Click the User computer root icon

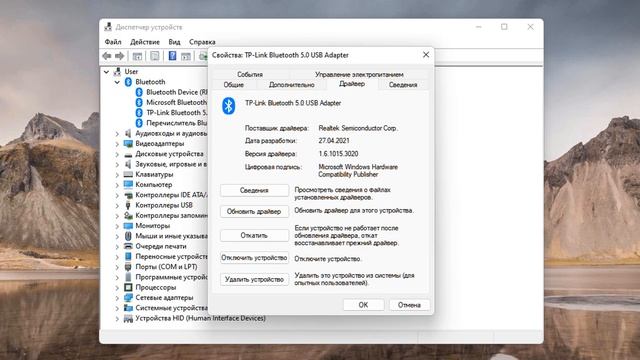(x=117, y=71)
